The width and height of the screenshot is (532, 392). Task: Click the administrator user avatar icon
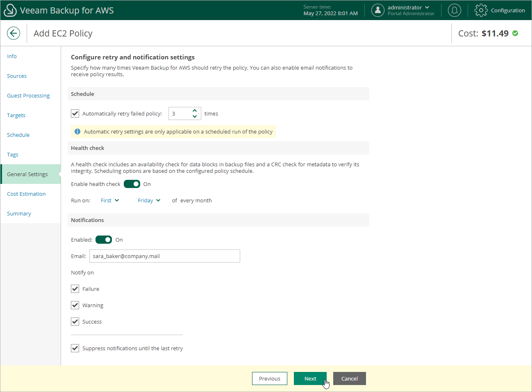pyautogui.click(x=377, y=10)
